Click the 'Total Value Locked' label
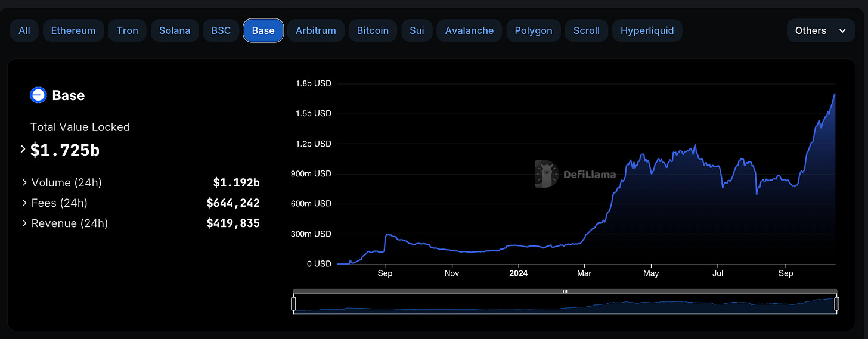The image size is (868, 339). tap(80, 127)
